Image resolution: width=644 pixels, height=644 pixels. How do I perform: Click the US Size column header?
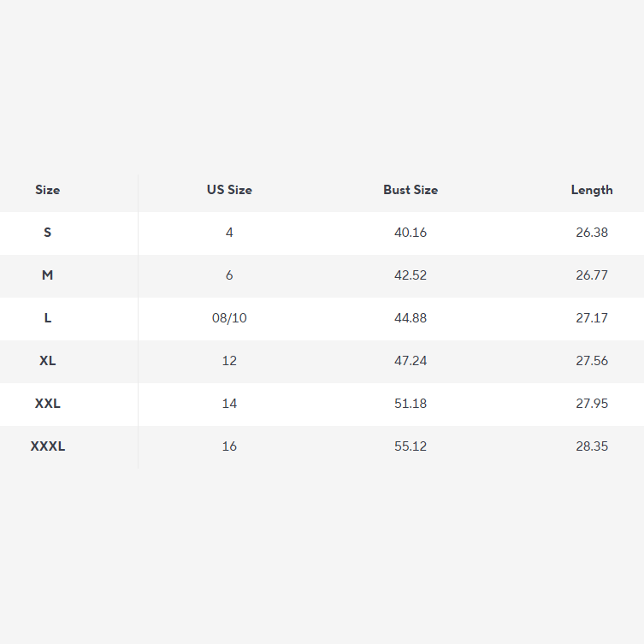coord(229,190)
